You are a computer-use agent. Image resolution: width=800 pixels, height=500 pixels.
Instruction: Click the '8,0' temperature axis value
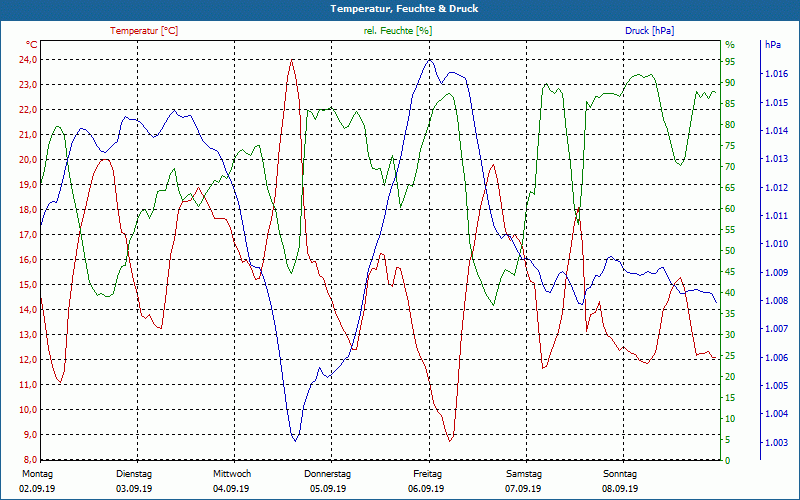31,460
